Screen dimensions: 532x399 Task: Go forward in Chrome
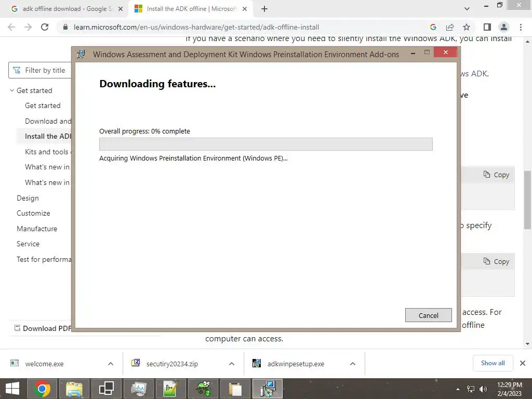click(x=28, y=27)
